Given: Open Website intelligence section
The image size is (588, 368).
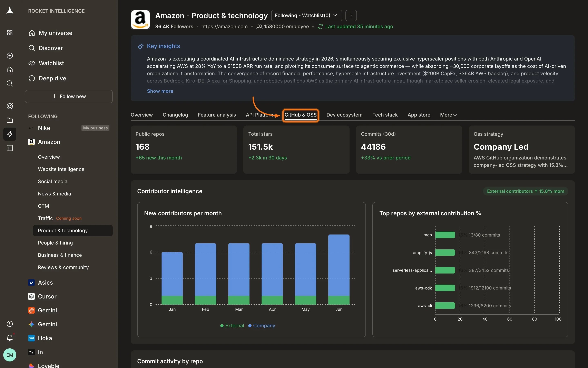Looking at the screenshot, I should [61, 169].
